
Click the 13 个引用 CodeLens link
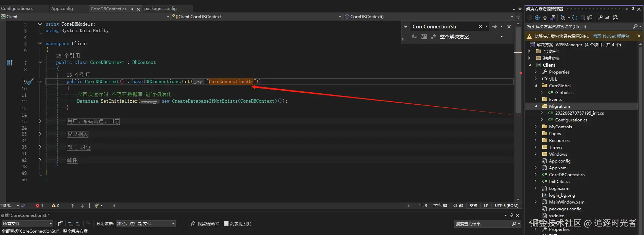click(78, 75)
